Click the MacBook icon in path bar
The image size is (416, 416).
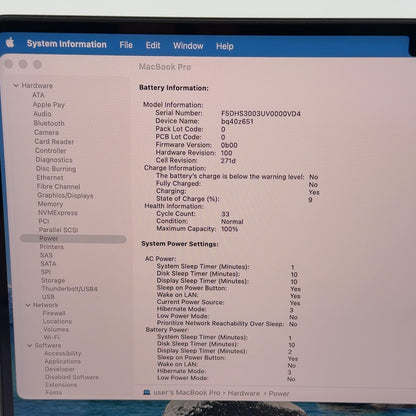tap(147, 392)
